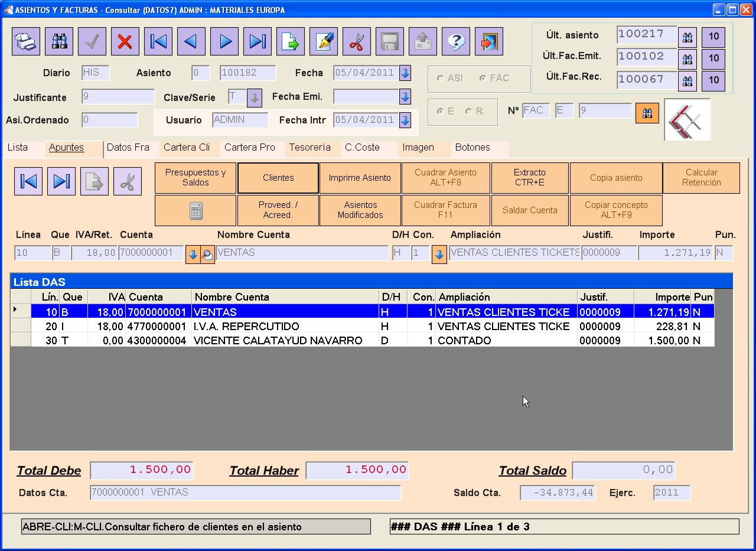Screen dimensions: 756x551
Task: Click the binoculars search icon in the top toolbar
Action: 59,41
